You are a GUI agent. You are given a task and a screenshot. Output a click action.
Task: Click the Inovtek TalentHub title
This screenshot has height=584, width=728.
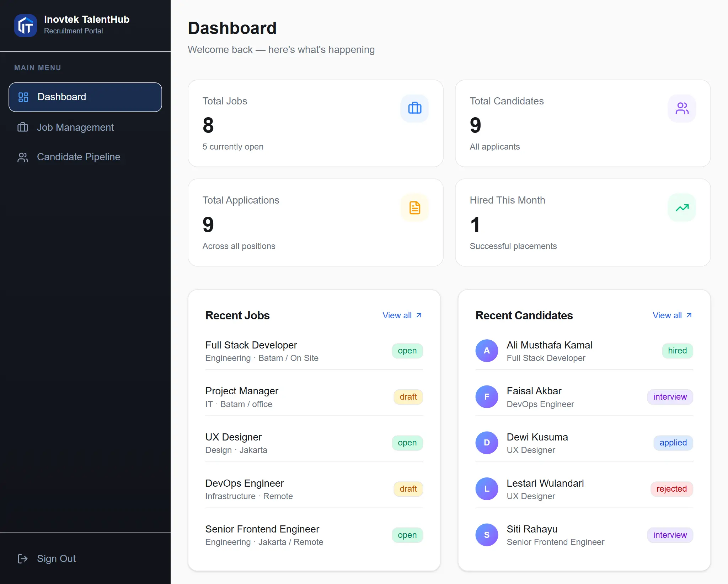87,19
